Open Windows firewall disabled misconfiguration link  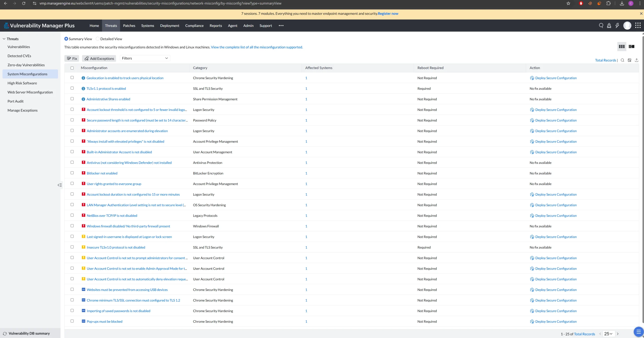coord(128,226)
